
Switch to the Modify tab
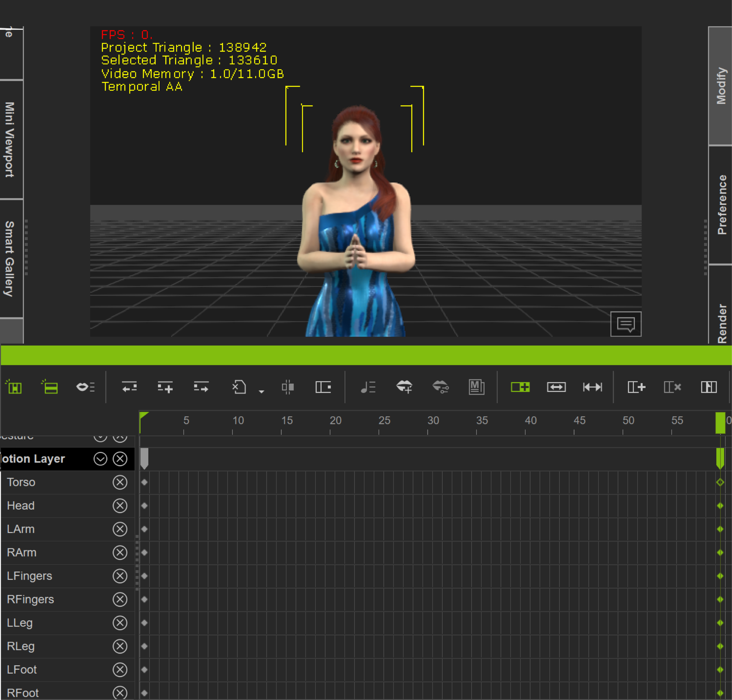coord(720,86)
